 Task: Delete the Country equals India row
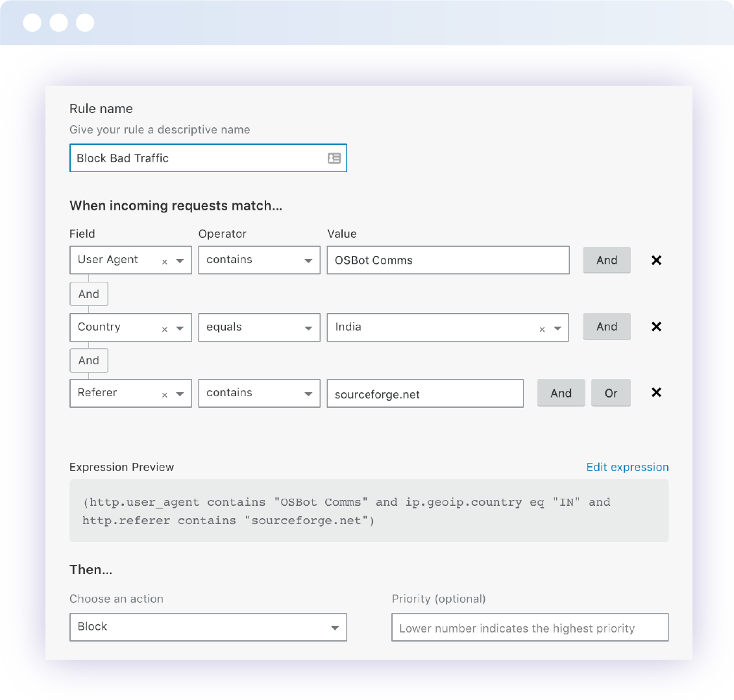click(656, 327)
